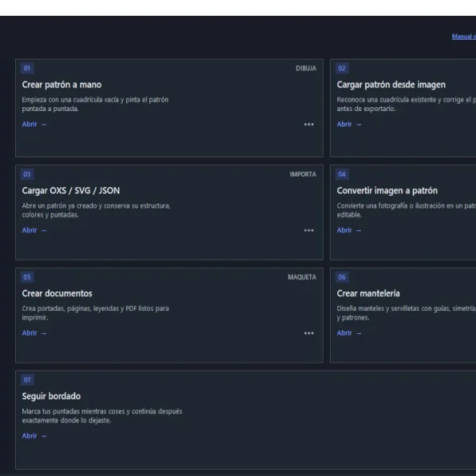Open Cargar patrón desde imagen via Abrir
The width and height of the screenshot is (476, 476).
pyautogui.click(x=349, y=125)
